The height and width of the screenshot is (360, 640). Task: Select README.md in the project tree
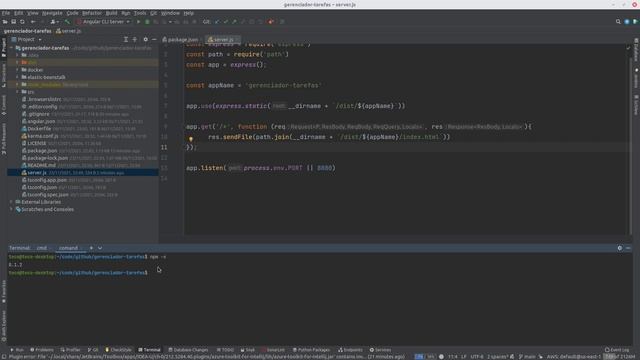83,165
